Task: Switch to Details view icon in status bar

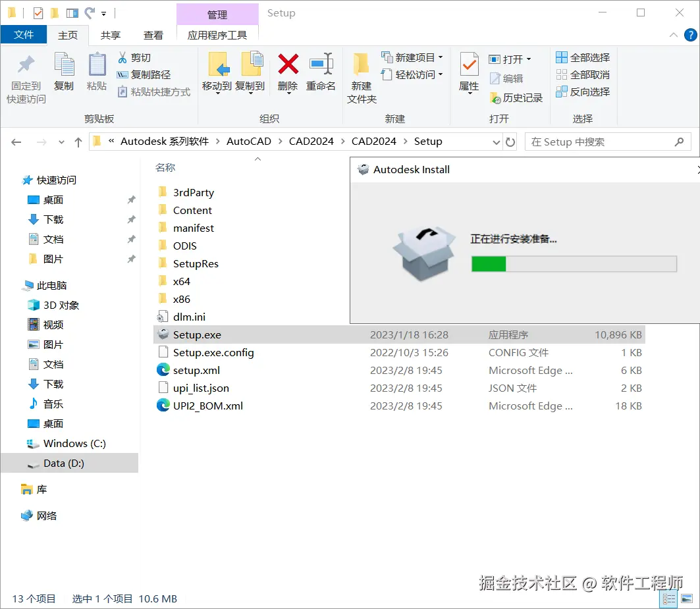Action: pos(669,598)
